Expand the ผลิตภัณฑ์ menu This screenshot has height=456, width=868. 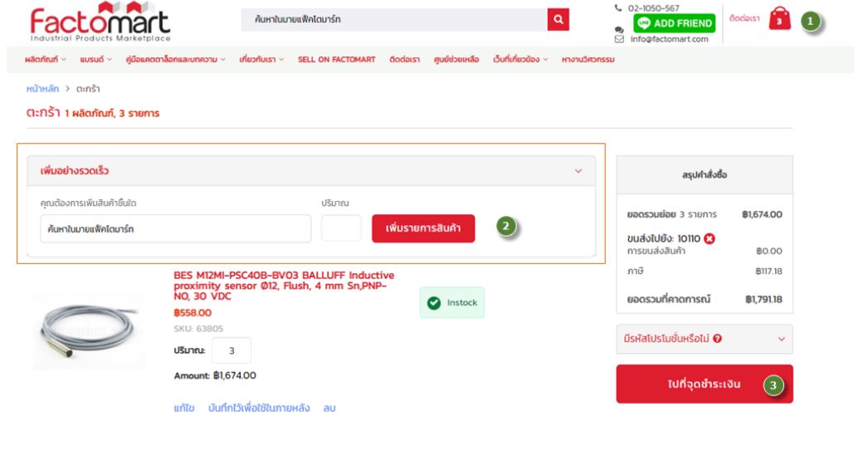45,59
